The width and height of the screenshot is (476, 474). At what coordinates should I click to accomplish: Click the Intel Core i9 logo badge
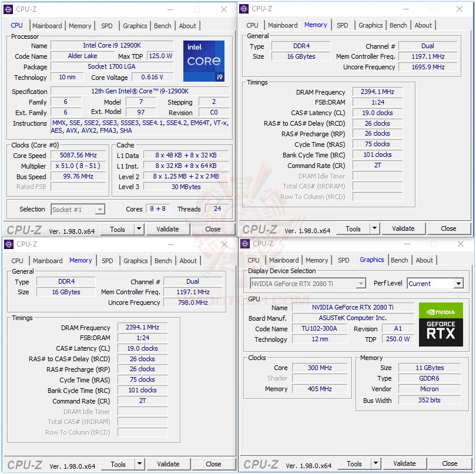click(204, 61)
